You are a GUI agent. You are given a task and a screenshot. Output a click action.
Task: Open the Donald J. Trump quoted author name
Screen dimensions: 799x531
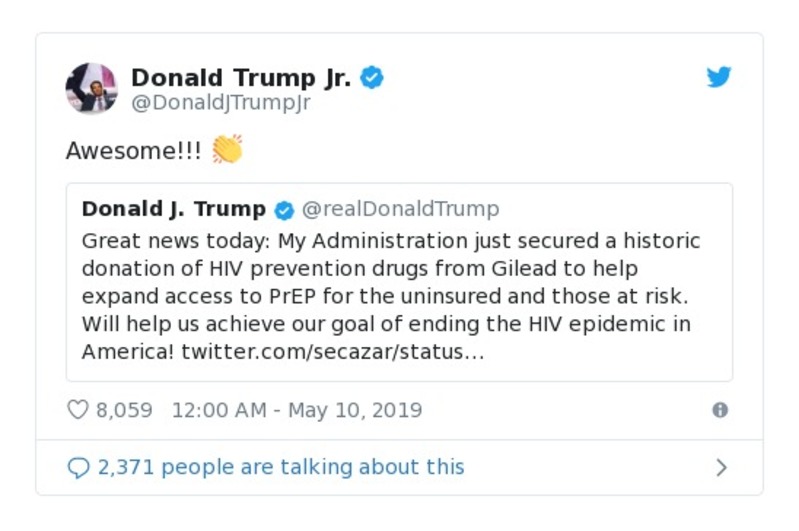point(174,210)
